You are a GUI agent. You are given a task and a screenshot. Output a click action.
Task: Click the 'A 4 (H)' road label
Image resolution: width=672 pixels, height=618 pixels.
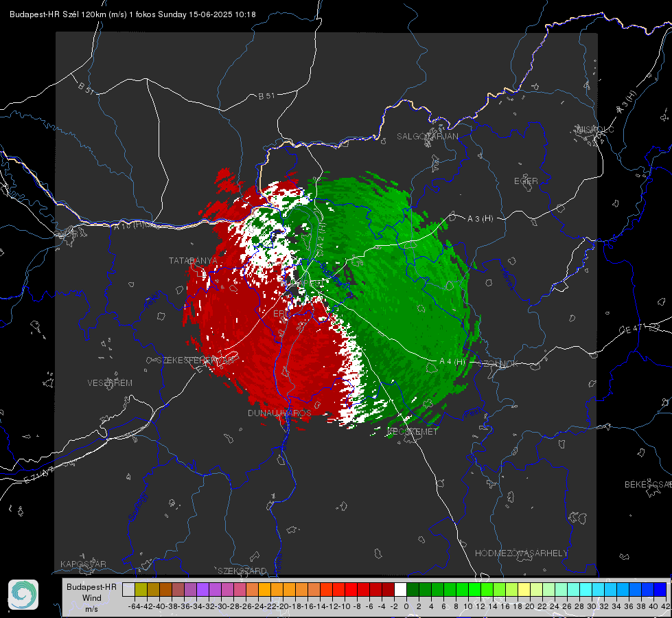[x=452, y=361]
